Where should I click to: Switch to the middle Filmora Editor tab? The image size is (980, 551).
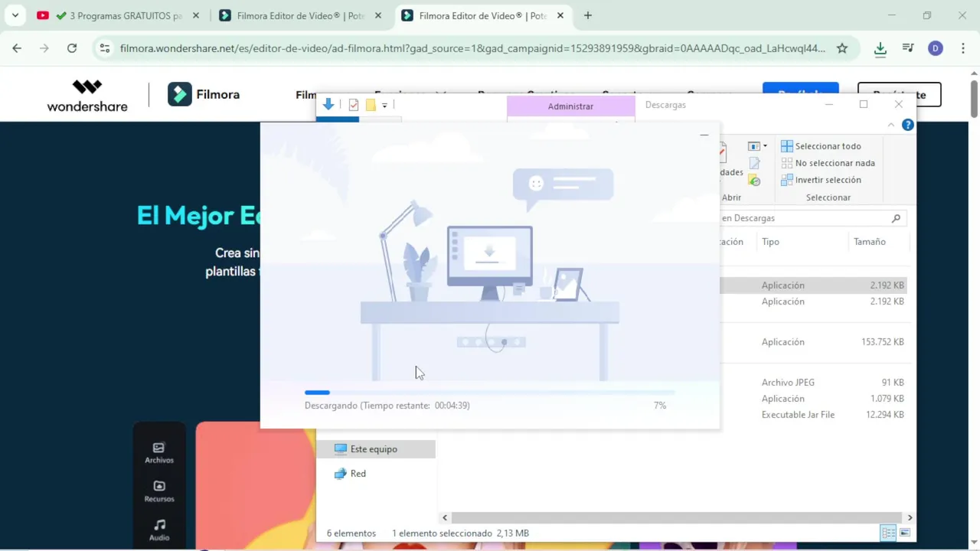[x=301, y=15]
